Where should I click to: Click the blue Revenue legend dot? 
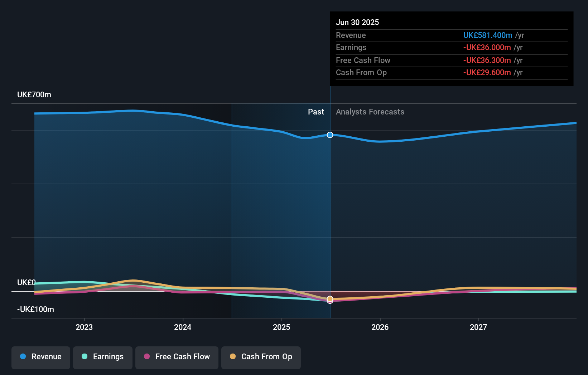point(22,357)
